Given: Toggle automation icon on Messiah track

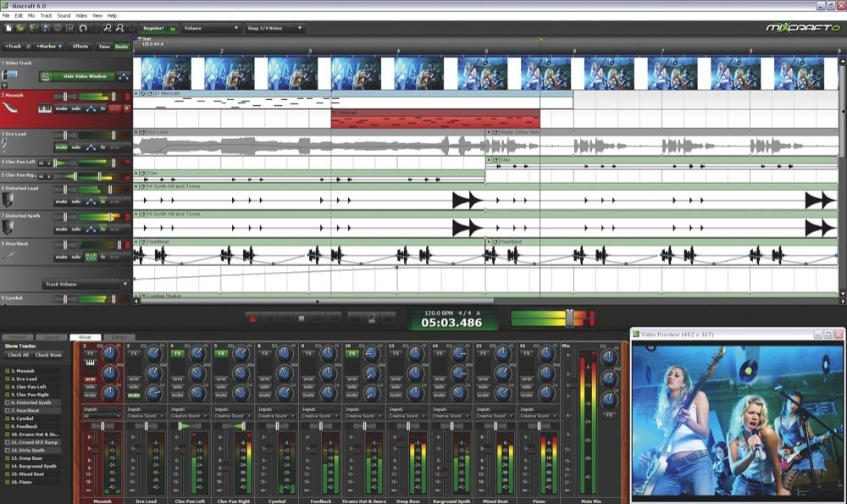Looking at the screenshot, I should (91, 108).
